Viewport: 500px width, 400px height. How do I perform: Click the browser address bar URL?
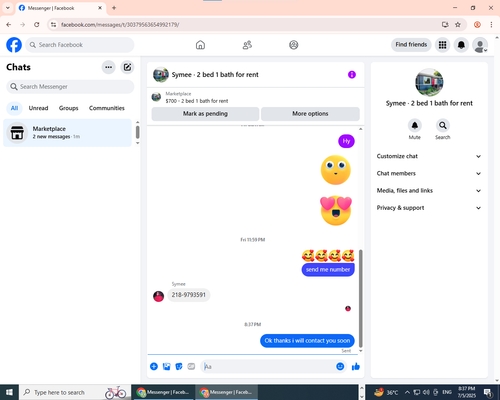click(x=120, y=25)
